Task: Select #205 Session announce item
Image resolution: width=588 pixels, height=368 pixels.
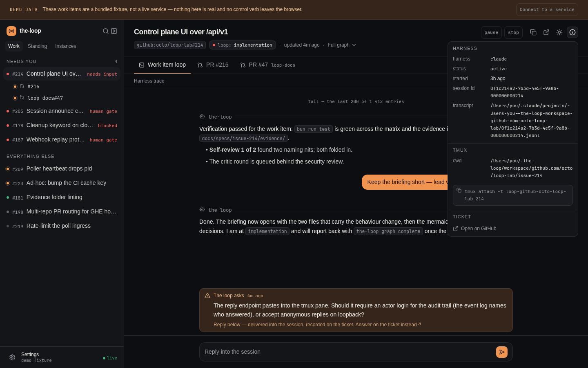Action: (62, 111)
